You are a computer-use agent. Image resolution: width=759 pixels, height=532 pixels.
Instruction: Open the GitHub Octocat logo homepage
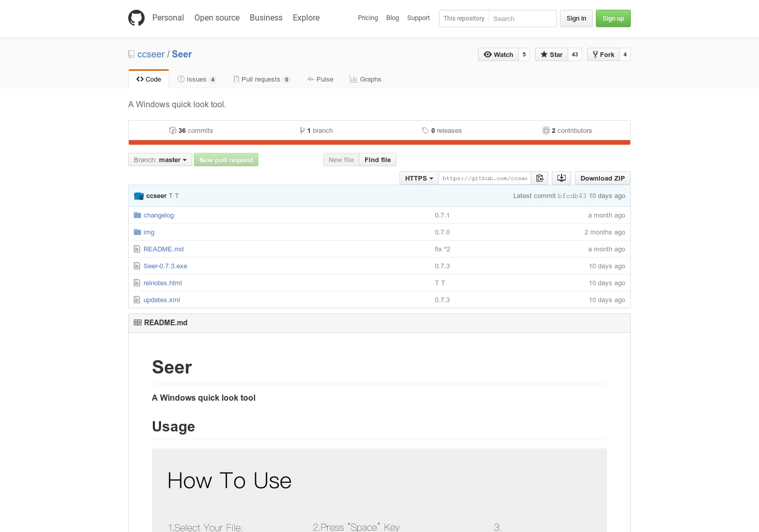(136, 18)
